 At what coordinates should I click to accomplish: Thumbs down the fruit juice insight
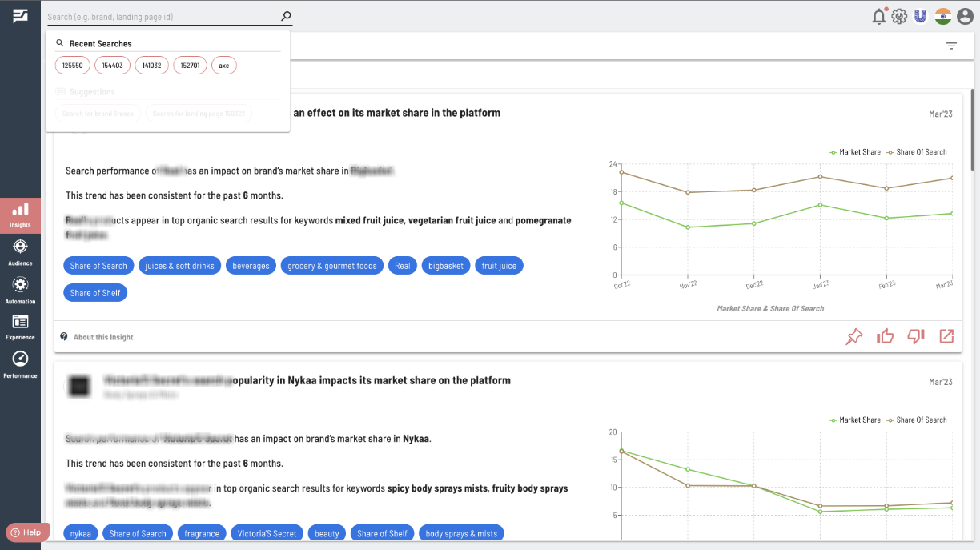pos(916,337)
